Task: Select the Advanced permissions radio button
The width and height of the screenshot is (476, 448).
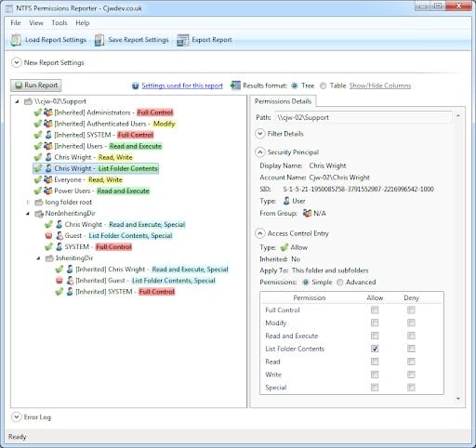Action: pos(340,283)
